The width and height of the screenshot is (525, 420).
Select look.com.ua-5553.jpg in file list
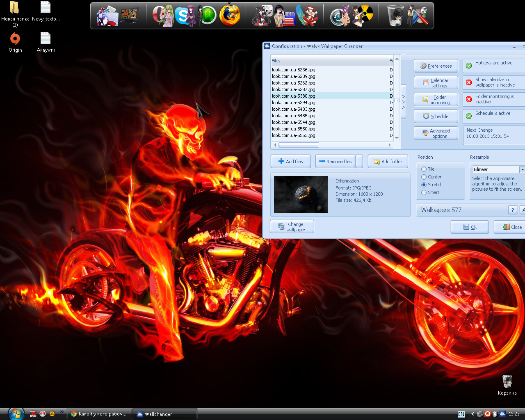[332, 135]
